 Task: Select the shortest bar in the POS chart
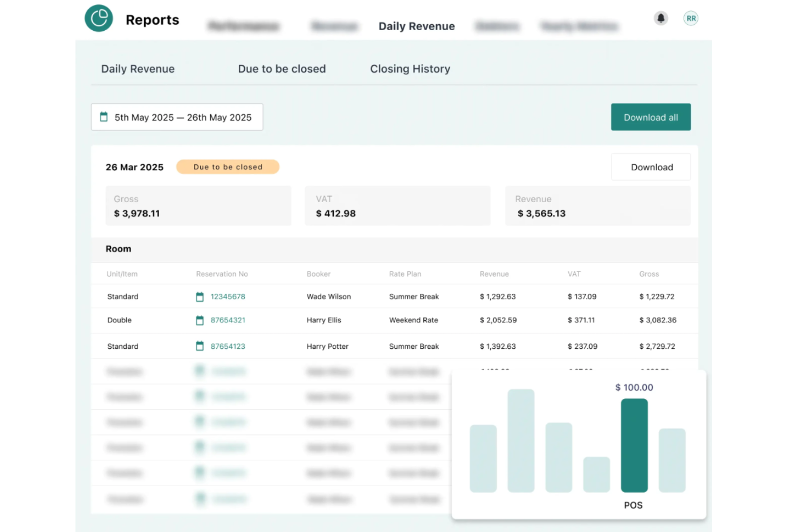[596, 474]
